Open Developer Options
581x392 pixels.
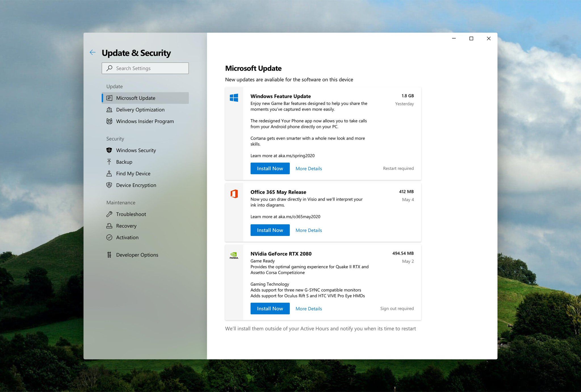coord(145,255)
